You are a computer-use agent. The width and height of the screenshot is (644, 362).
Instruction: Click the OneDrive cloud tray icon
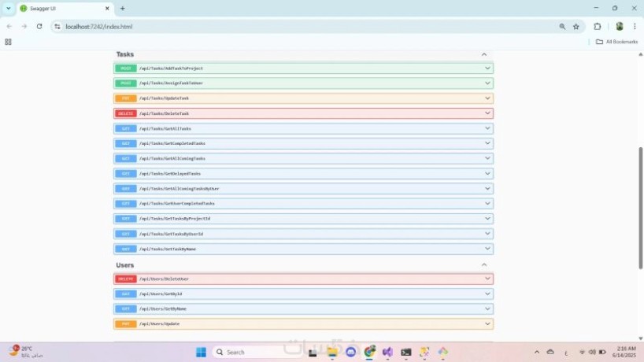(x=550, y=352)
